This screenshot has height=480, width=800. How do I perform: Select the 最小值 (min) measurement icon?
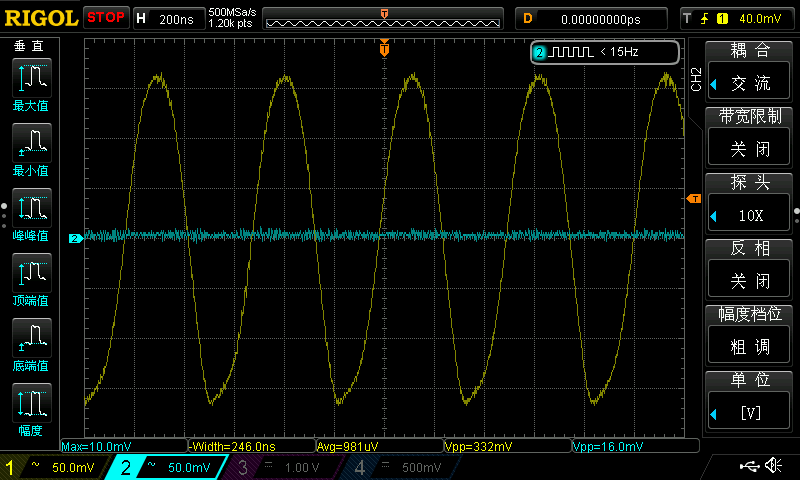tap(32, 142)
